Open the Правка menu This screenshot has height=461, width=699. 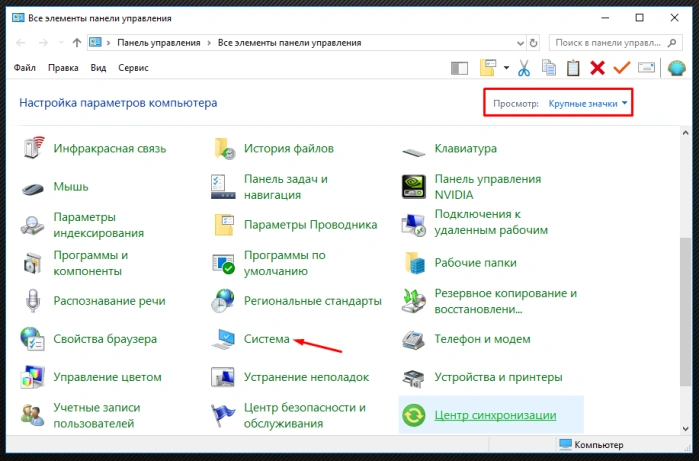pos(63,68)
